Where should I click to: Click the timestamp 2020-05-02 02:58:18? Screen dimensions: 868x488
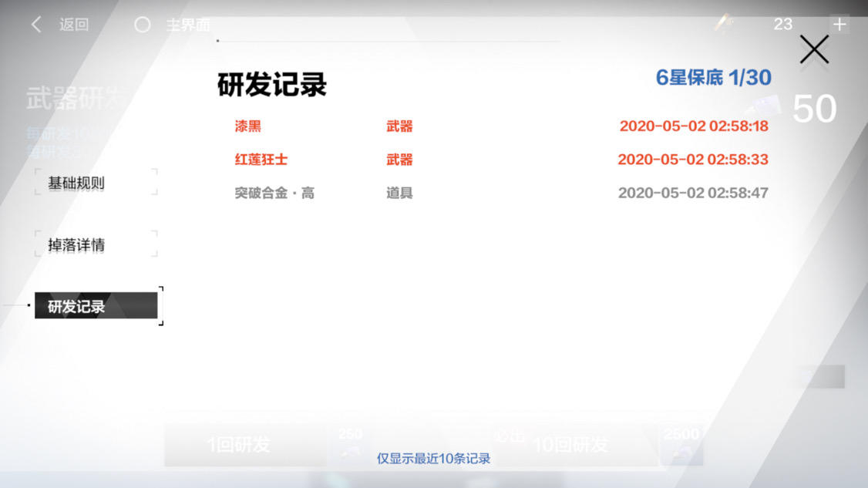pyautogui.click(x=694, y=126)
